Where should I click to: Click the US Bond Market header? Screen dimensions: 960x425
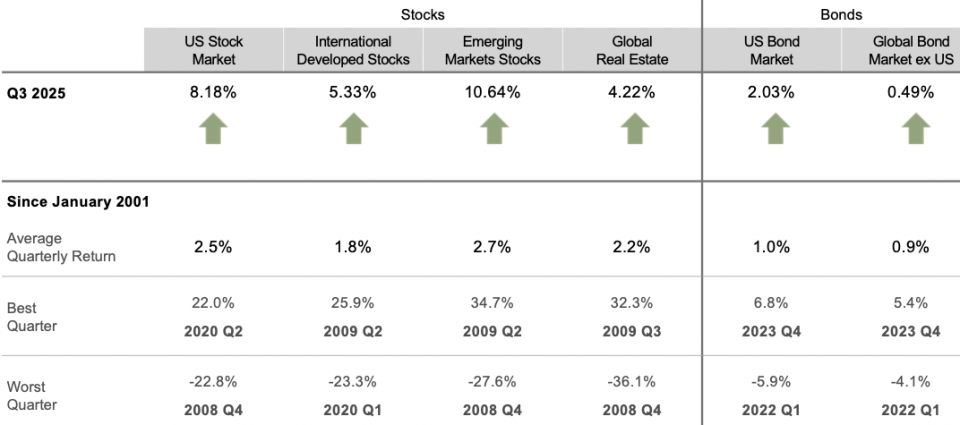(771, 50)
